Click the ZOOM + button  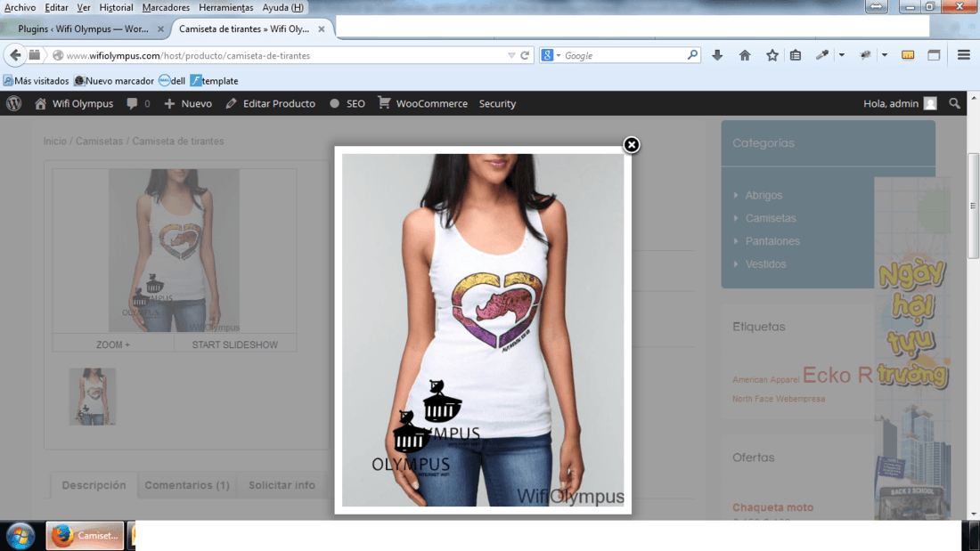(113, 344)
